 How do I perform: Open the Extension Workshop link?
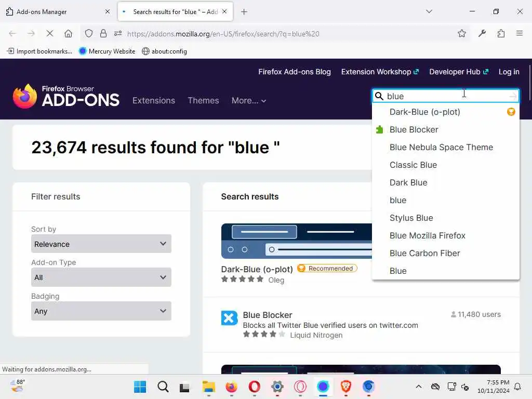380,72
